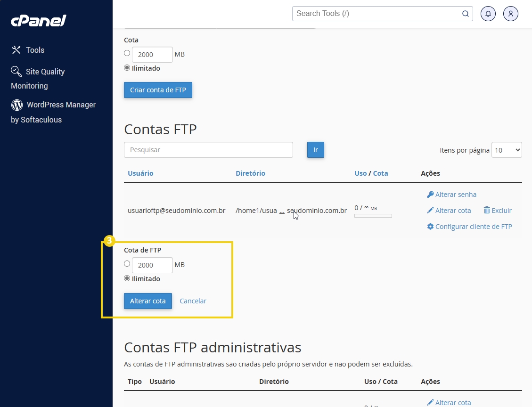Click Excluir link for usuarioftp account
Image resolution: width=532 pixels, height=407 pixels.
point(501,210)
